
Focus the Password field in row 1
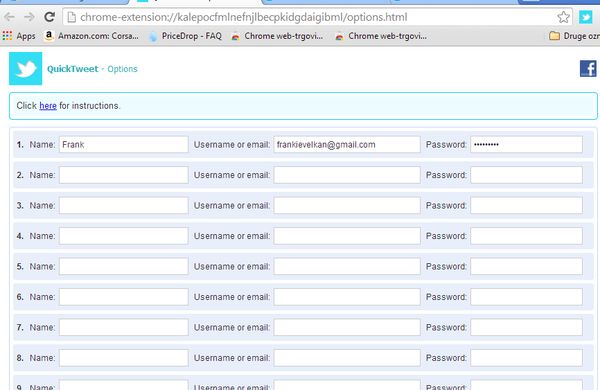pyautogui.click(x=527, y=145)
